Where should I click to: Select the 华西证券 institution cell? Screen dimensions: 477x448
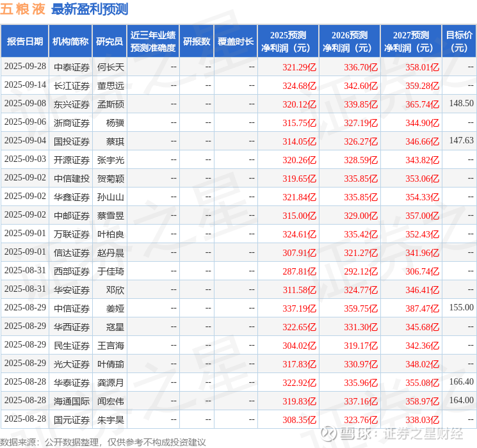coord(72,326)
